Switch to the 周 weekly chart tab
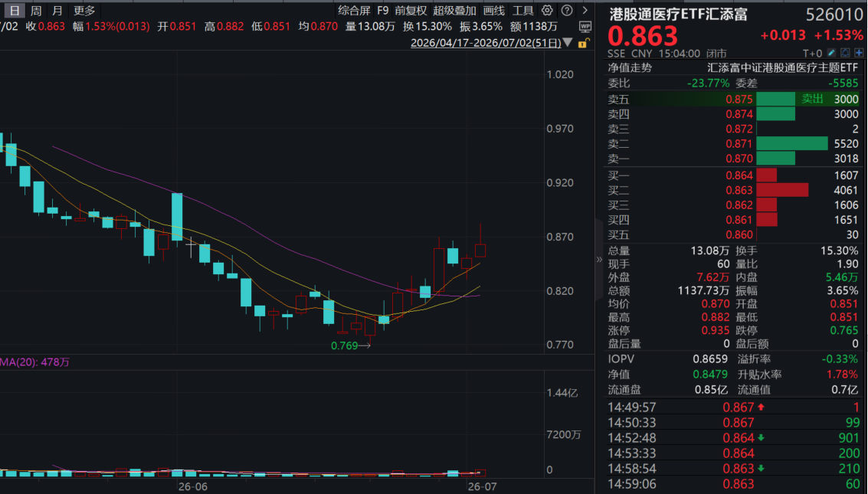The height and width of the screenshot is (494, 868). (36, 11)
